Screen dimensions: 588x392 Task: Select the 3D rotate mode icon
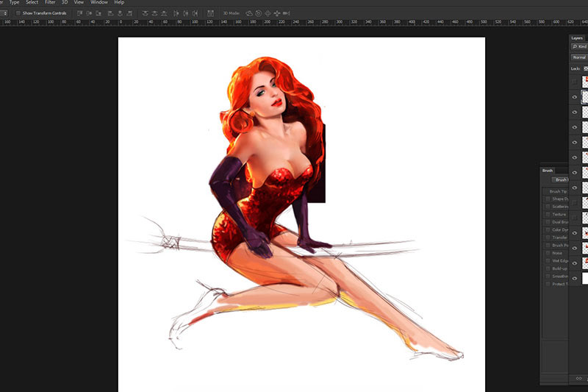(249, 13)
